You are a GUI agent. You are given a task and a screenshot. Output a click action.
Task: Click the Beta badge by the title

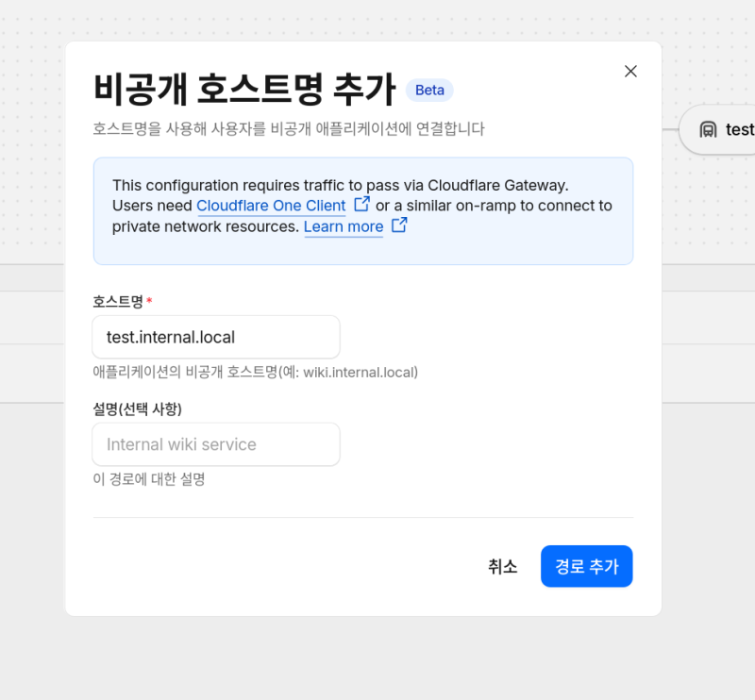[429, 91]
